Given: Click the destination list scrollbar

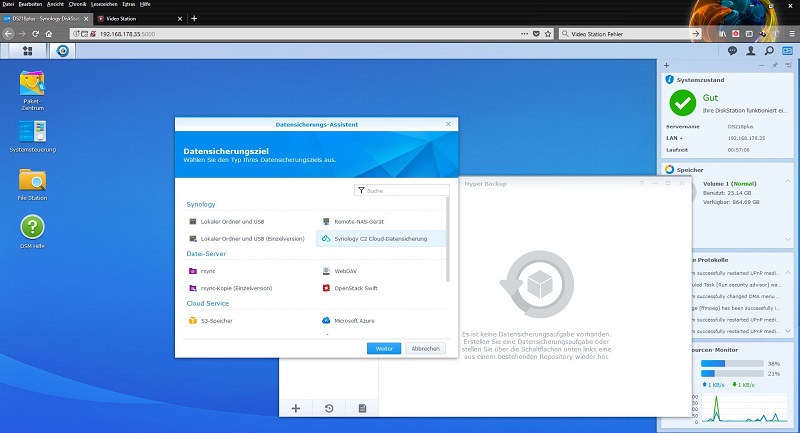Looking at the screenshot, I should coord(447,240).
